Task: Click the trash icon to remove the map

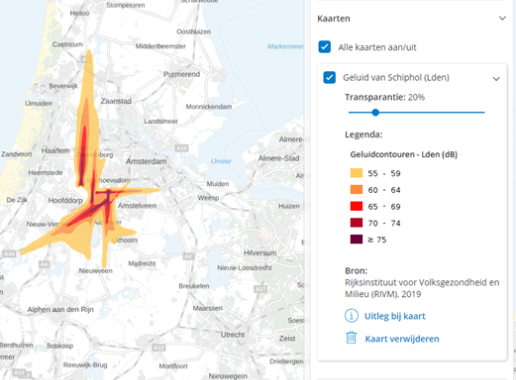Action: (x=351, y=338)
